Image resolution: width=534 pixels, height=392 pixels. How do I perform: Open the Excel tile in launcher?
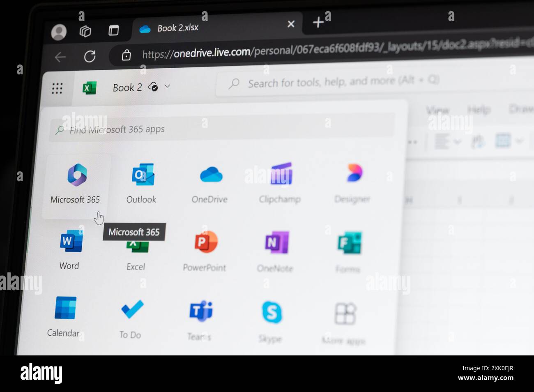(x=136, y=256)
